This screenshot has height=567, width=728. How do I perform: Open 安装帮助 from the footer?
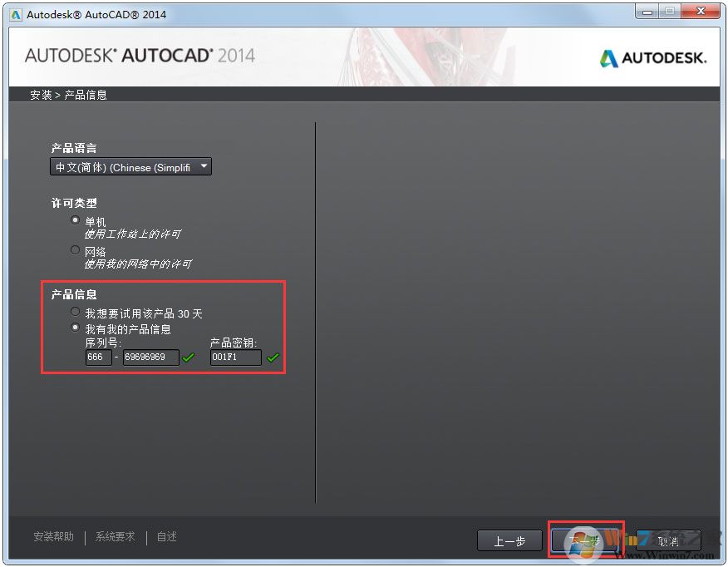[52, 536]
